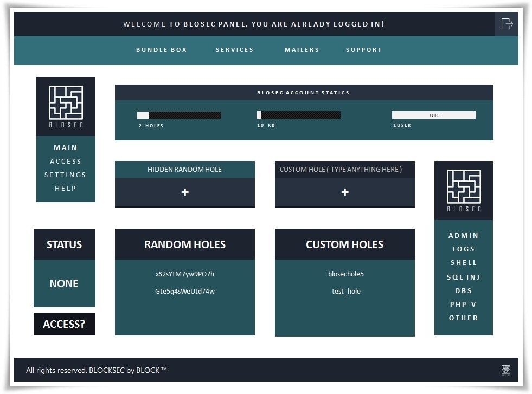The height and width of the screenshot is (394, 532).
Task: Open the Services menu
Action: point(234,50)
